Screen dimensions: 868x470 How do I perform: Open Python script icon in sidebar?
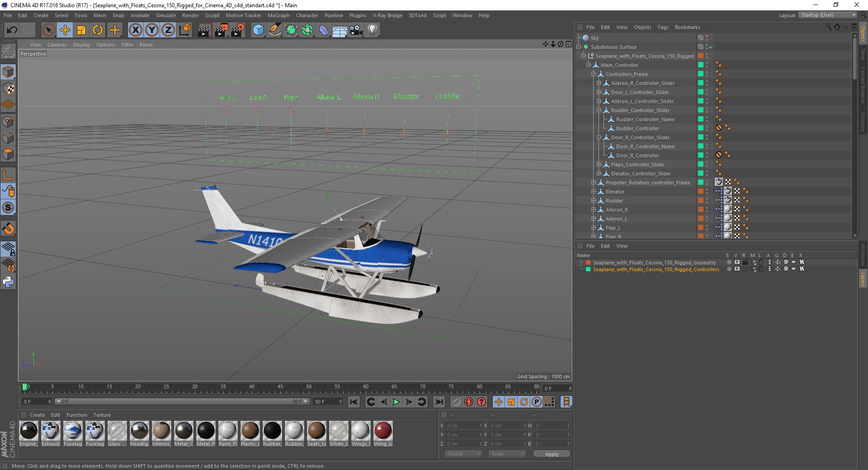[8, 282]
